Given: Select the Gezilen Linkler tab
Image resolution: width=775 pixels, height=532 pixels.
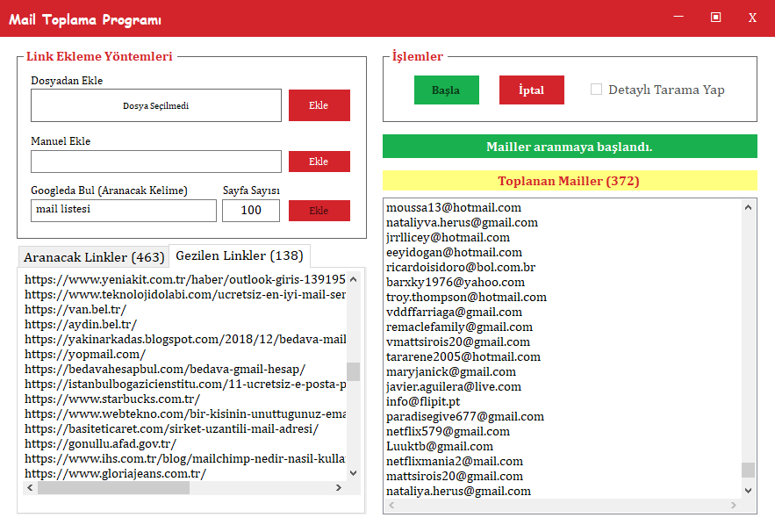Looking at the screenshot, I should pyautogui.click(x=240, y=255).
